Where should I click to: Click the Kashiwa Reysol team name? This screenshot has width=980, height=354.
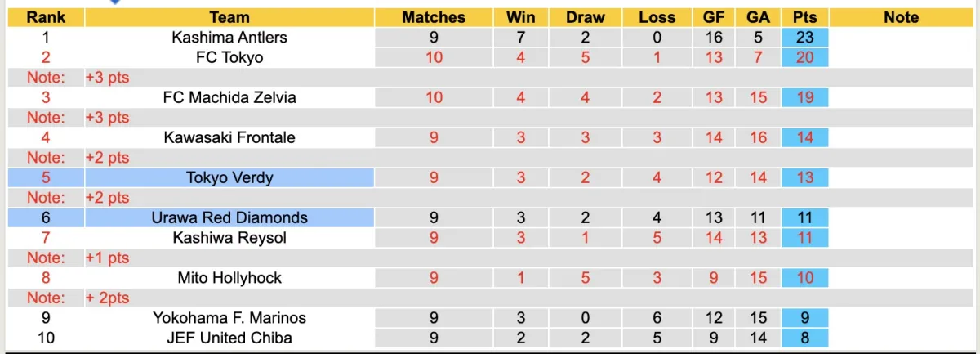tap(229, 238)
